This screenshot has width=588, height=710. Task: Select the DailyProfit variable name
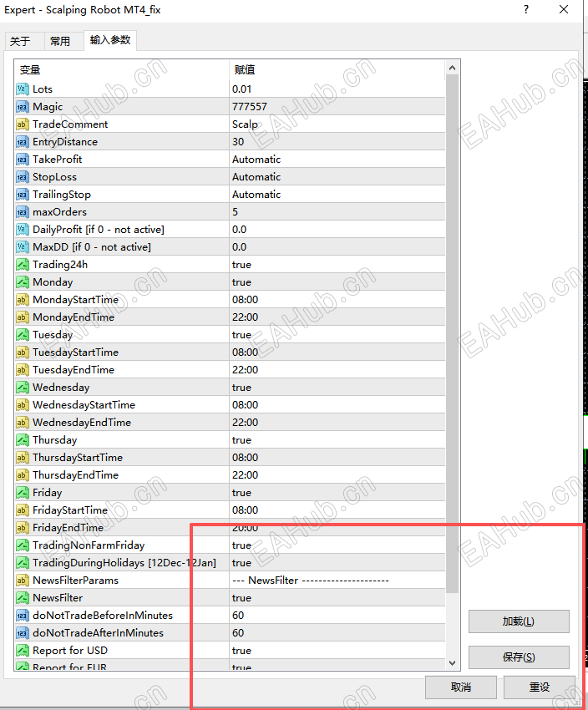99,230
